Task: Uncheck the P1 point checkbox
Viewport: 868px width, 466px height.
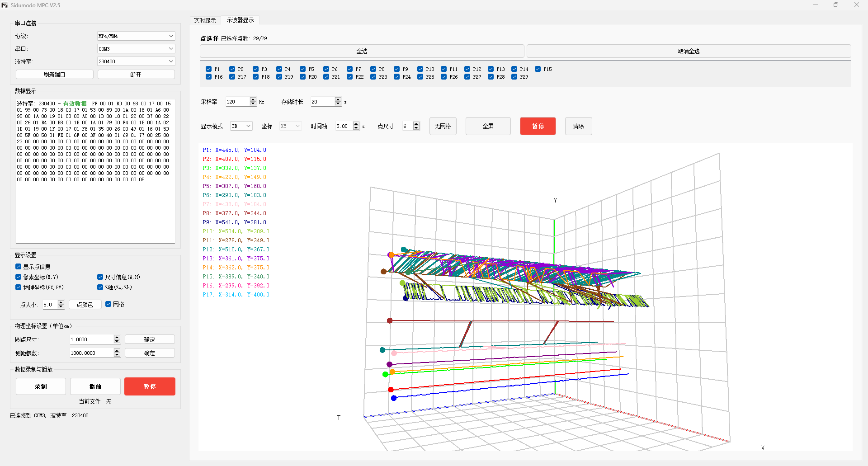Action: (209, 69)
